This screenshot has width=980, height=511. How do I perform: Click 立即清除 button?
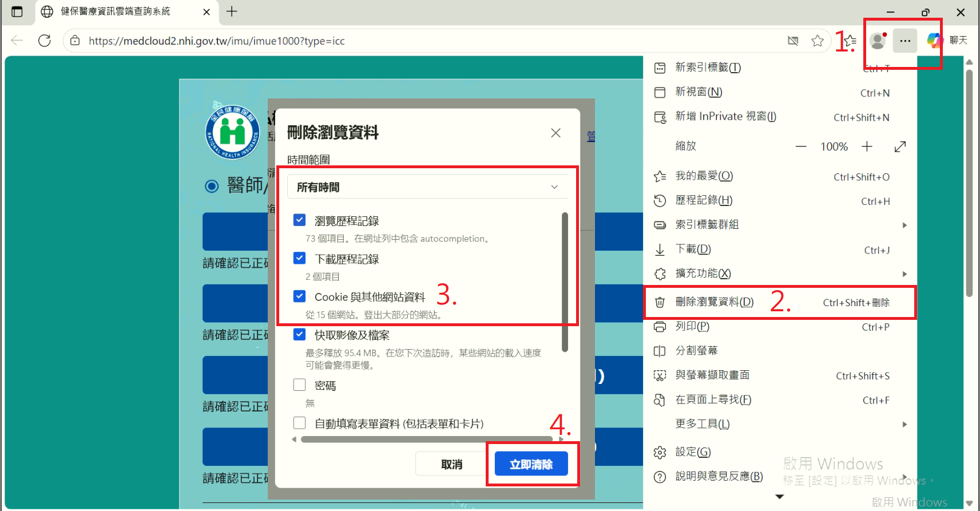(x=531, y=464)
